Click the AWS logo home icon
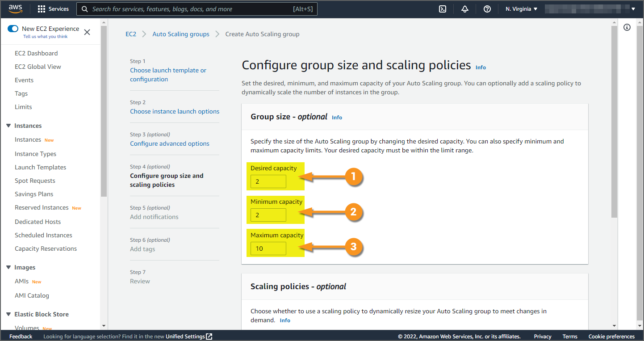 15,9
